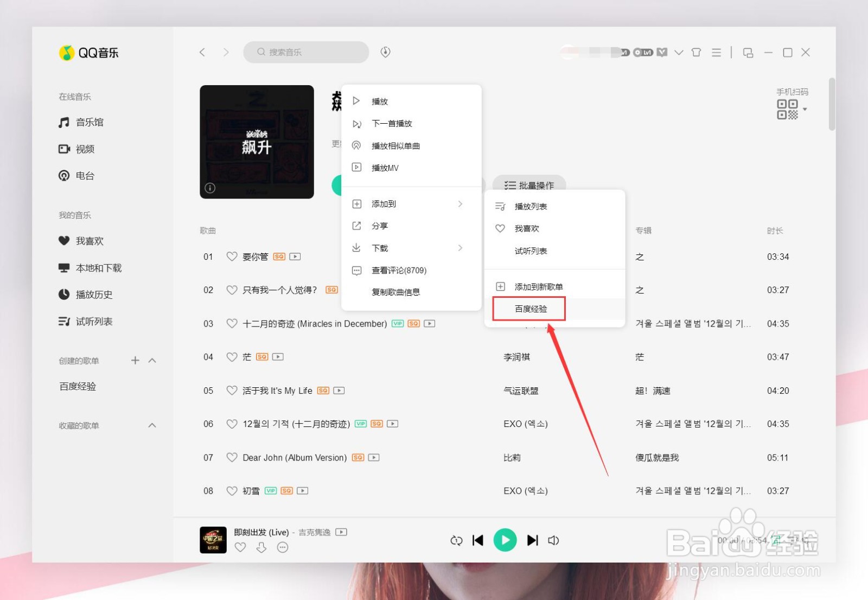Open artist 李润祺 link
The image size is (868, 600).
click(516, 357)
